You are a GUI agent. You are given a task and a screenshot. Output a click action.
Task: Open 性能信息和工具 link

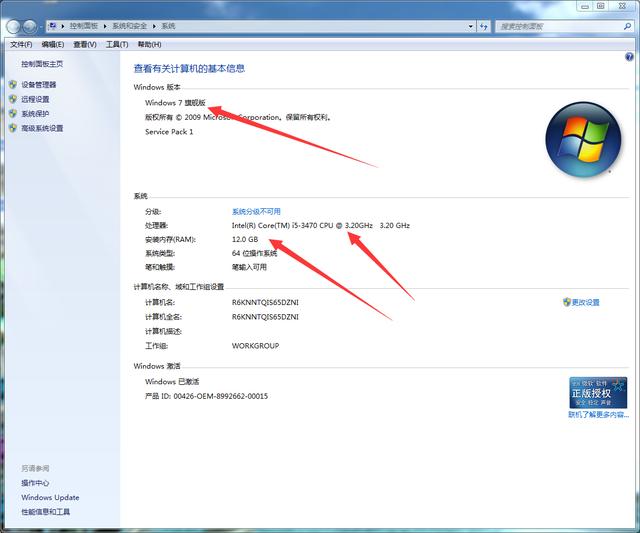(x=46, y=512)
